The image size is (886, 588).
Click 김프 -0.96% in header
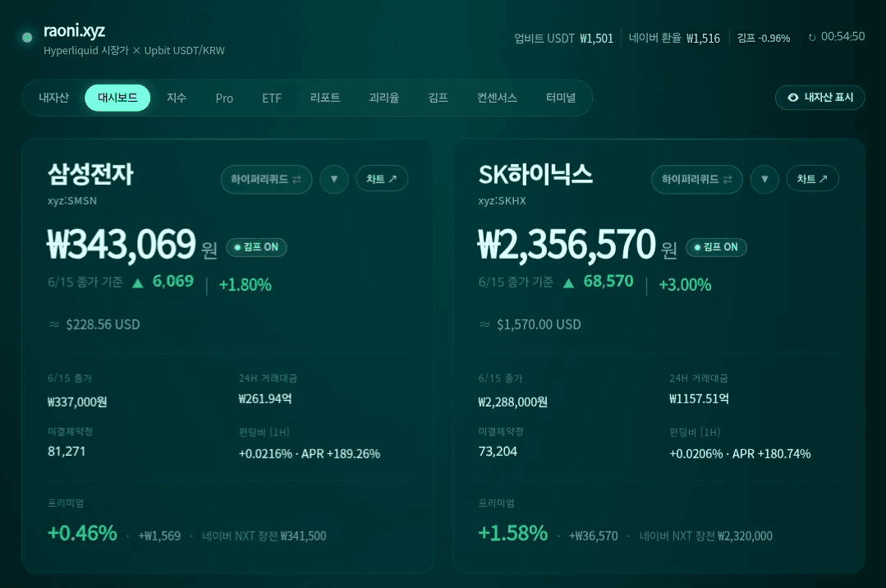764,38
